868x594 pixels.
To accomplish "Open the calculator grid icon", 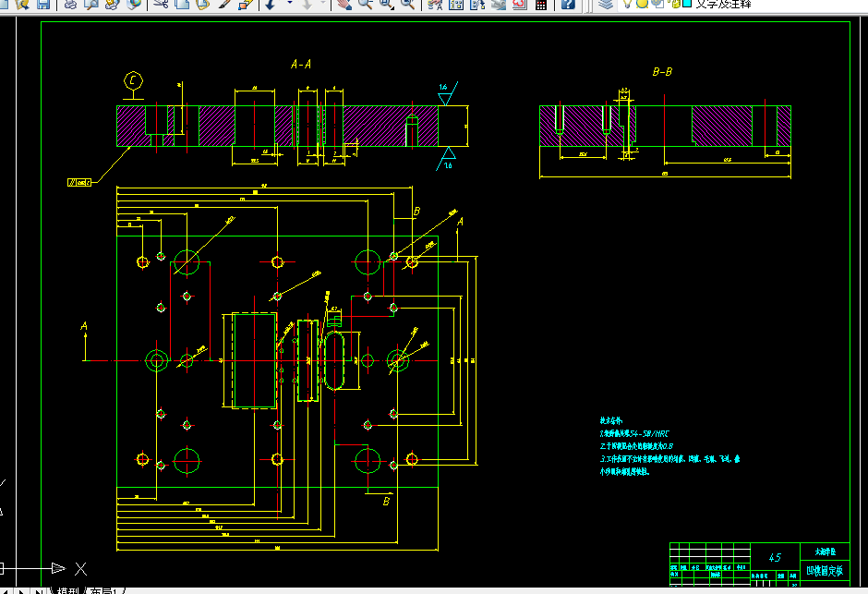I will pyautogui.click(x=541, y=5).
